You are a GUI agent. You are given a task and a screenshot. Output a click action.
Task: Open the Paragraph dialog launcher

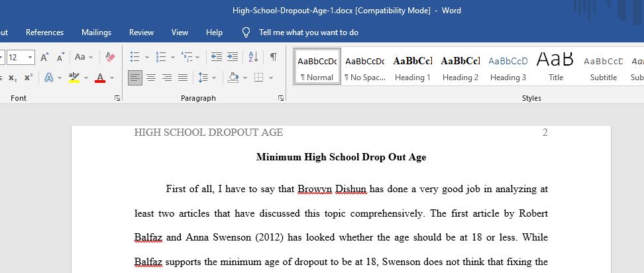click(281, 98)
